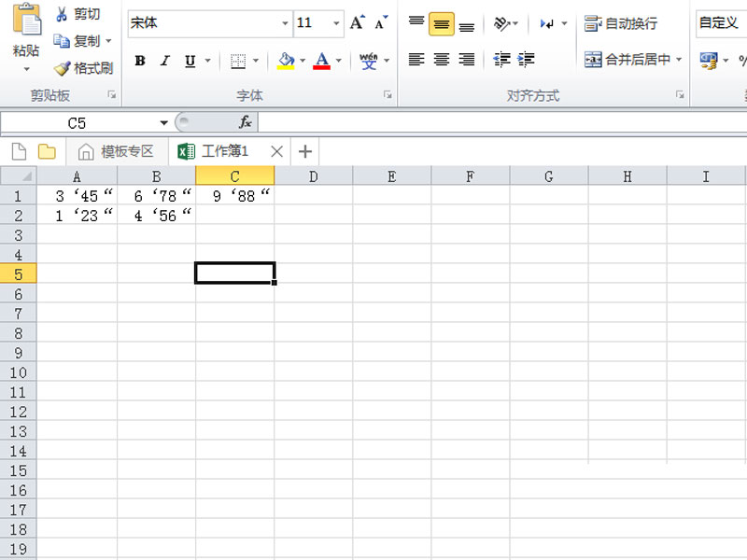Viewport: 747px width, 560px height.
Task: Click 合并后居中 merge and center button
Action: [627, 60]
